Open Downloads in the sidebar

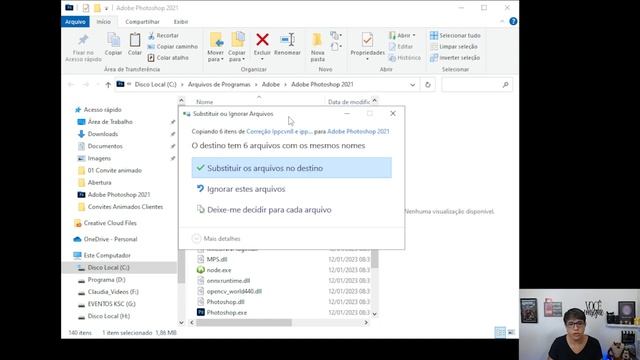(102, 134)
